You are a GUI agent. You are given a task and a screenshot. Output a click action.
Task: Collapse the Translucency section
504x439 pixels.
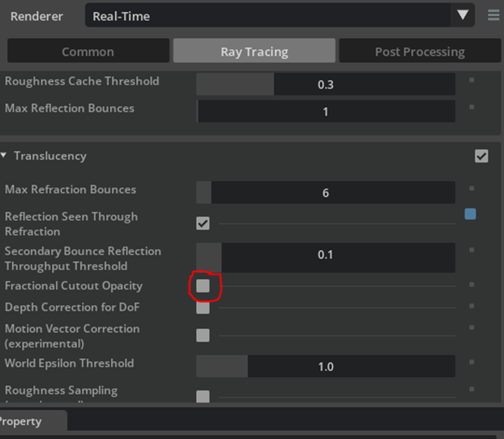coord(4,156)
